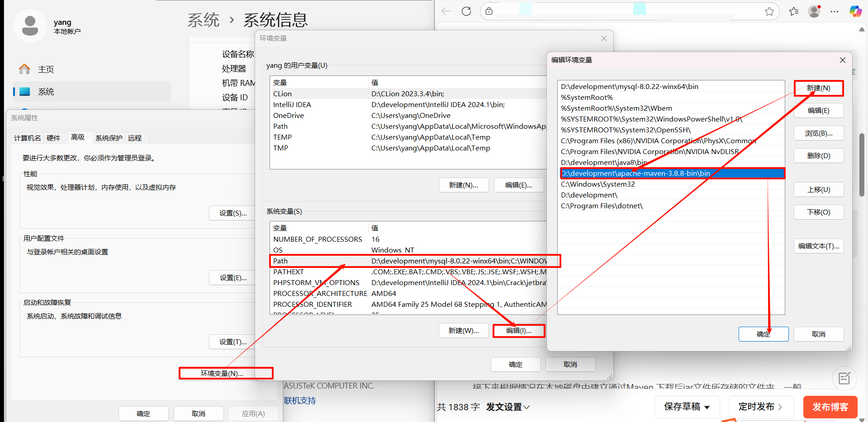This screenshot has height=422, width=868.
Task: Select apache-maven-3.8.8-bin\bin path entry
Action: pyautogui.click(x=671, y=173)
